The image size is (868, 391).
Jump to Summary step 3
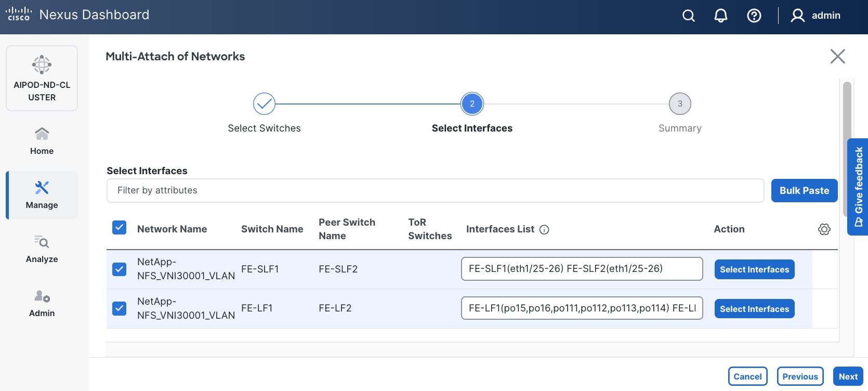680,104
